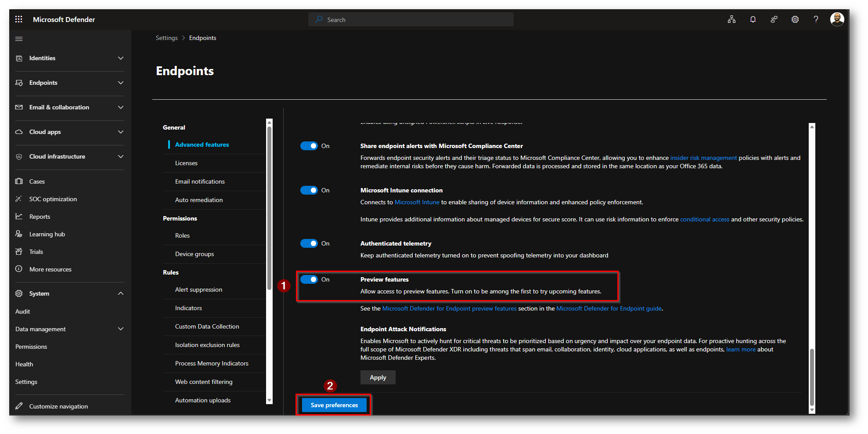Open Defender for Endpoint preview features link
Screen dimensions: 868x434
point(450,308)
